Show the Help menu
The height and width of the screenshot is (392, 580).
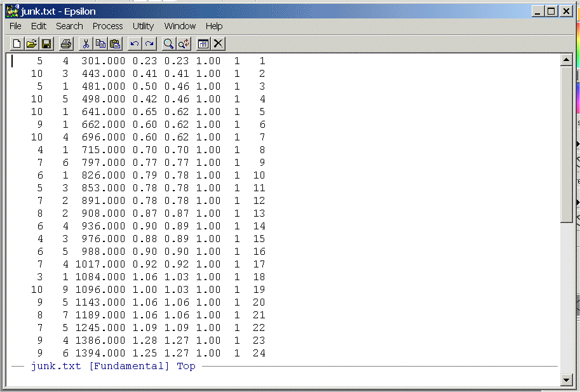[214, 26]
